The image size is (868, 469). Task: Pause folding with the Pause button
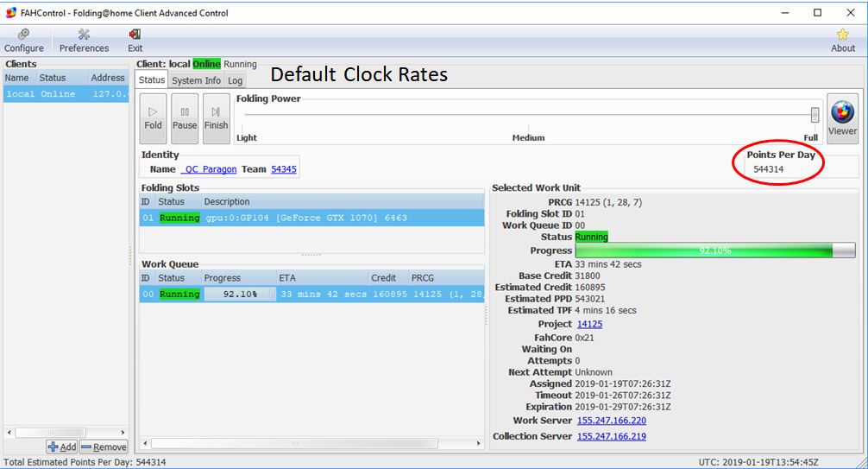click(185, 118)
